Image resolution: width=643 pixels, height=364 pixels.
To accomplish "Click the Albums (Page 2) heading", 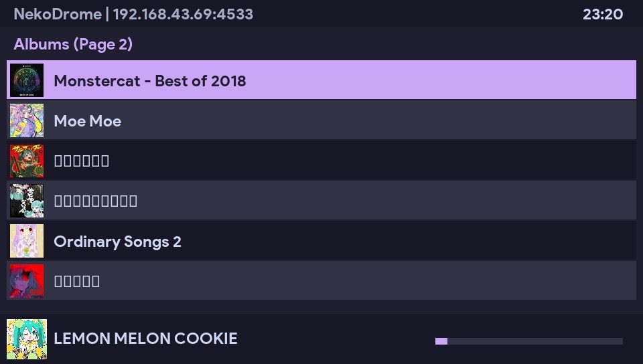I will [73, 44].
